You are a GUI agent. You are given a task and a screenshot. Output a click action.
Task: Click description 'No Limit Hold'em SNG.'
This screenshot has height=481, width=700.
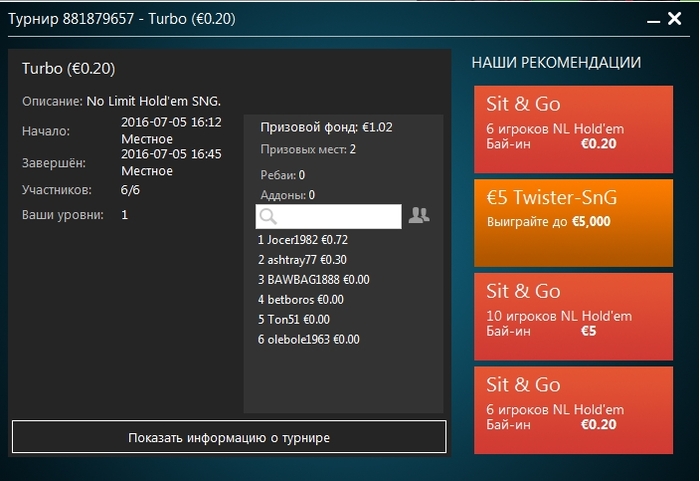[x=154, y=101]
